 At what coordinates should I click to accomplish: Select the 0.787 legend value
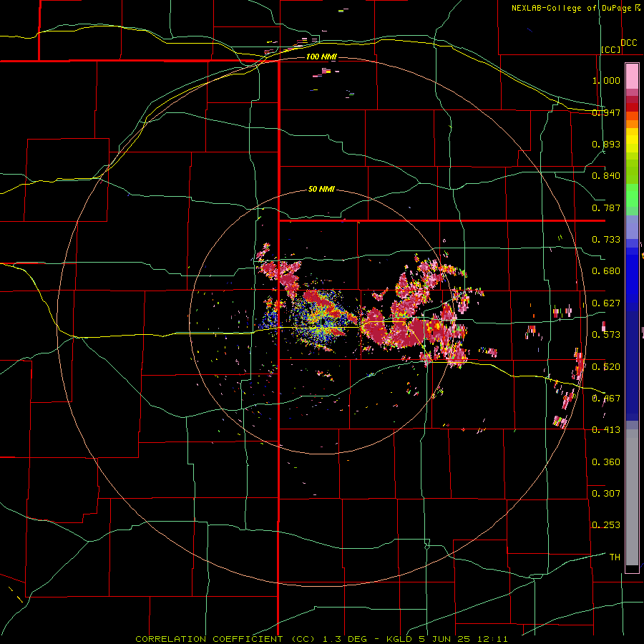(x=606, y=208)
